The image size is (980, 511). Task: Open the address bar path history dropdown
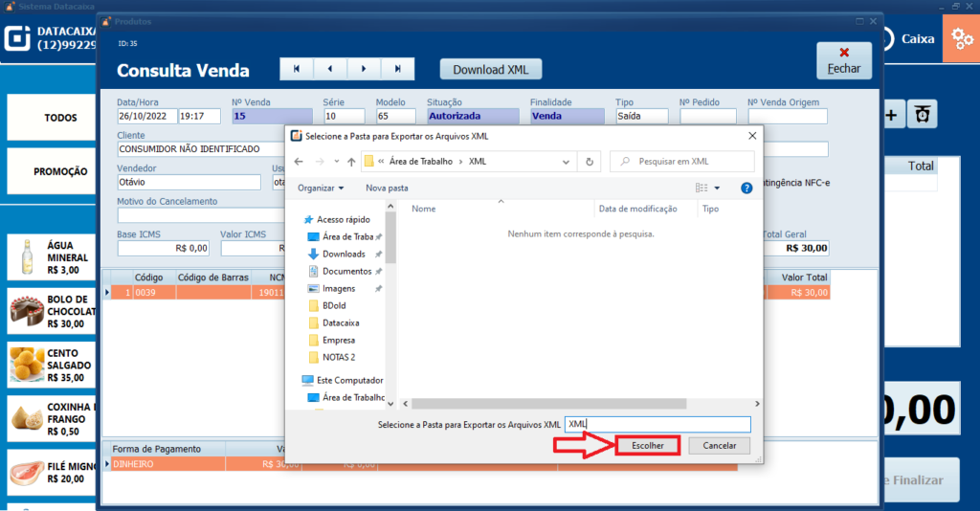568,162
